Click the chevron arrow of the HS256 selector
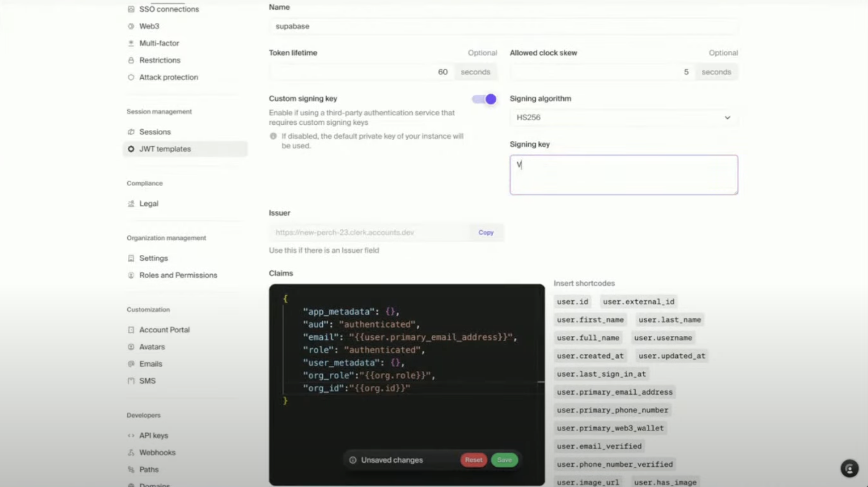The height and width of the screenshot is (487, 868). coord(727,117)
